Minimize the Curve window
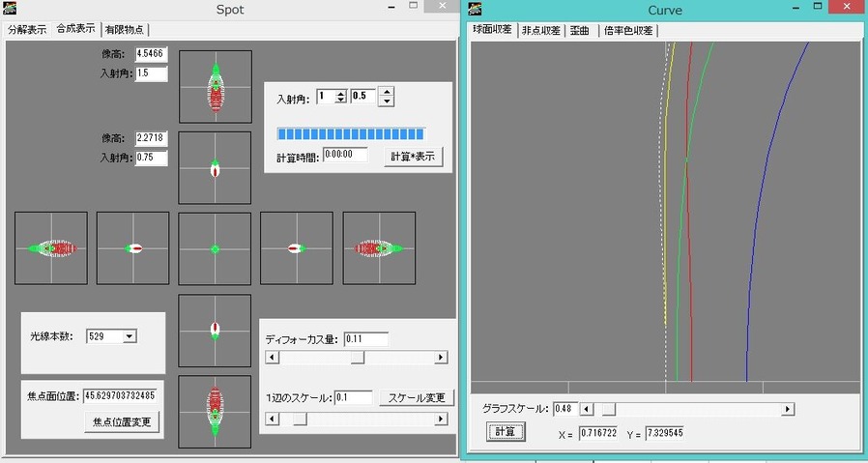Viewport: 868px width, 463px height. click(x=796, y=8)
